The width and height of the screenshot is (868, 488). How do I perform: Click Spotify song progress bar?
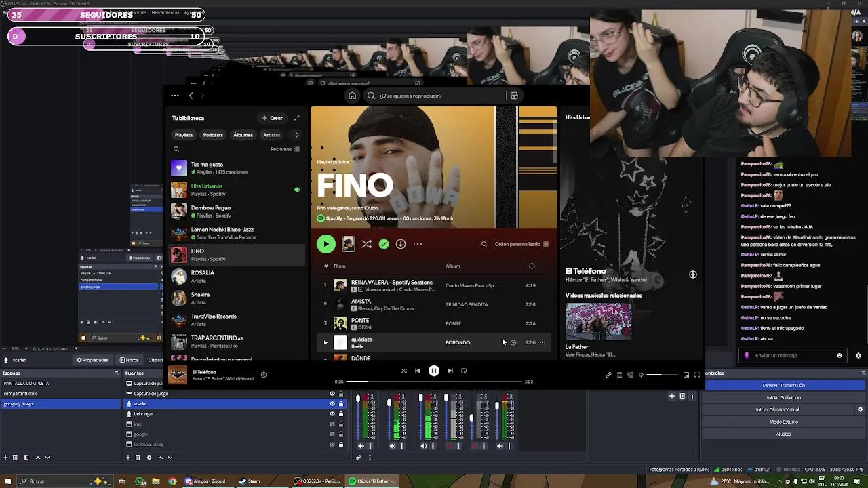pos(434,382)
